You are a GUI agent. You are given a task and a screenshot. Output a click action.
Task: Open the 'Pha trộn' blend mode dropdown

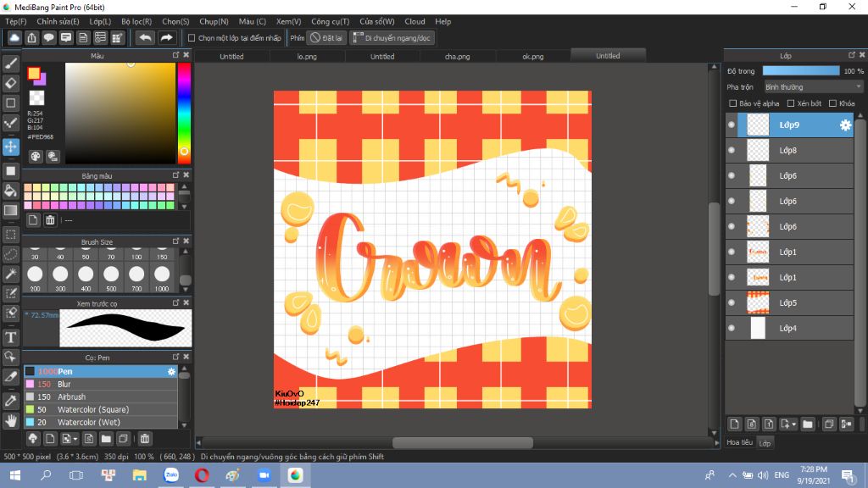click(x=813, y=87)
